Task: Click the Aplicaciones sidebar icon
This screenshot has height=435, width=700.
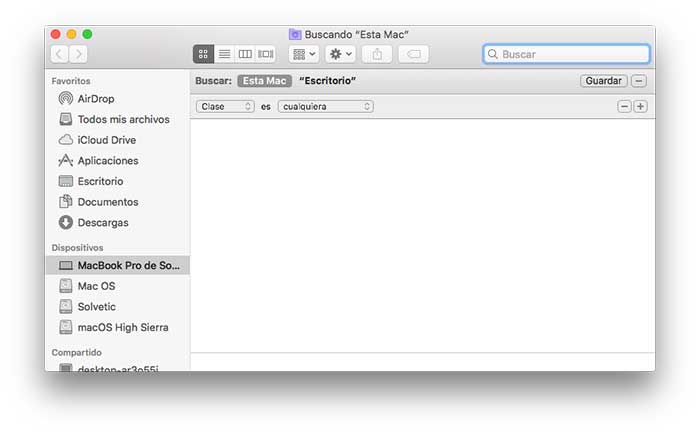Action: click(x=66, y=160)
